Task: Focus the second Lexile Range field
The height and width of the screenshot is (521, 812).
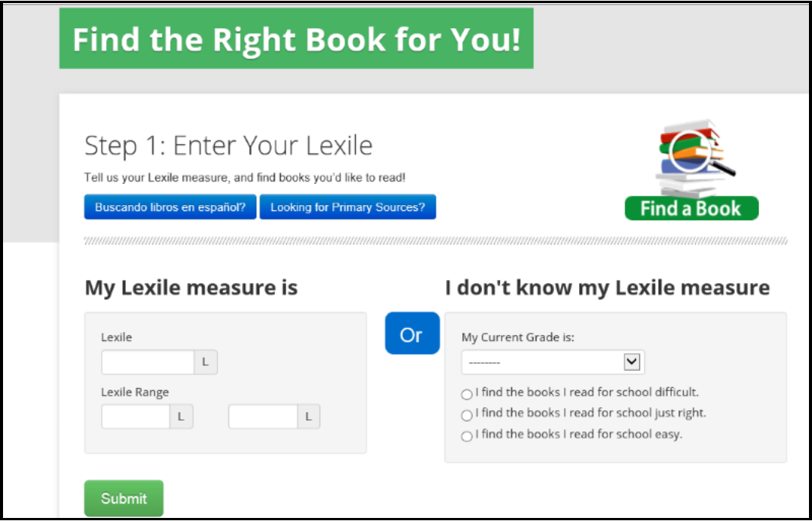Action: coord(263,416)
